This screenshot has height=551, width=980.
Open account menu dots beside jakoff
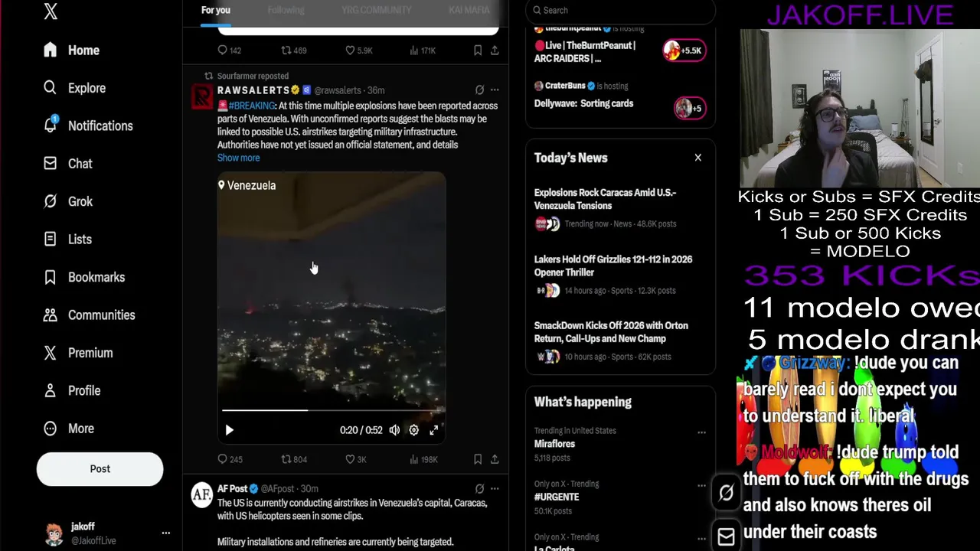click(x=165, y=533)
